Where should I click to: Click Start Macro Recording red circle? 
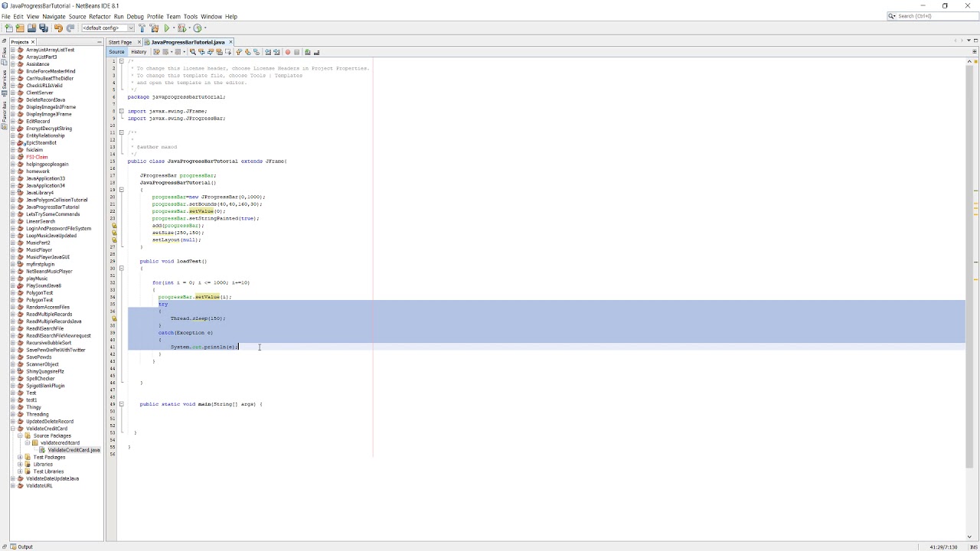tap(288, 52)
